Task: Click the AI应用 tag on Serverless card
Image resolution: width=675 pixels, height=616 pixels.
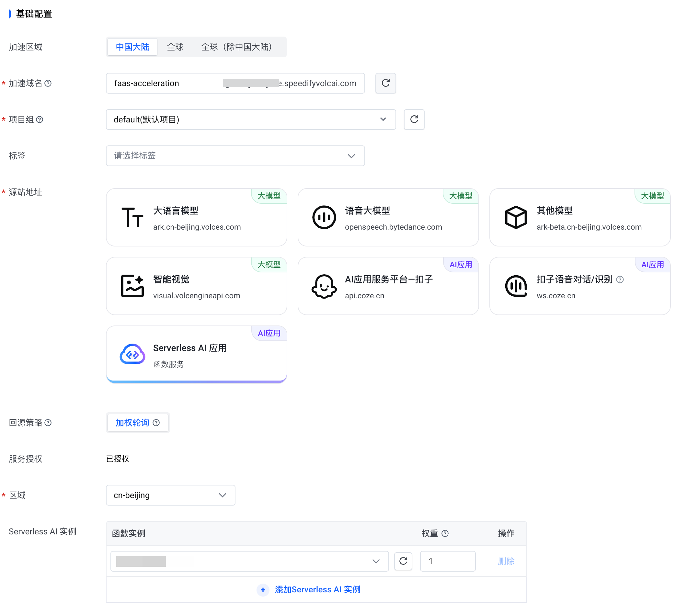Action: tap(269, 334)
